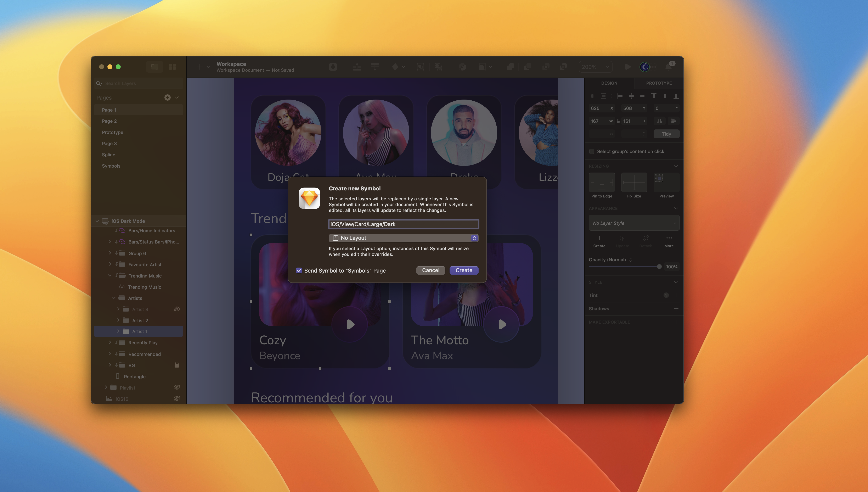This screenshot has width=868, height=492.
Task: Expand the Recently Play group
Action: point(110,343)
